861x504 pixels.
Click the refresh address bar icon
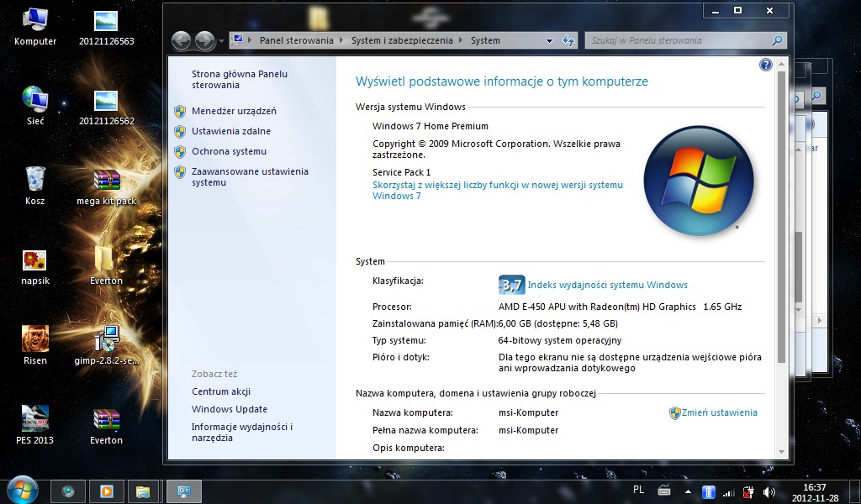coord(568,40)
